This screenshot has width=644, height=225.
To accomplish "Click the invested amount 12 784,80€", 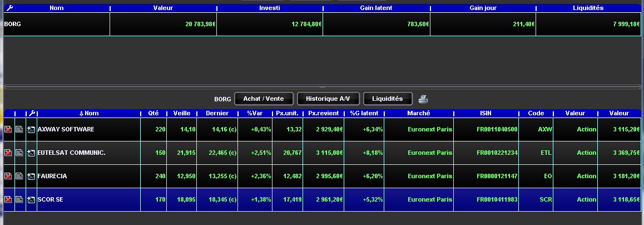I will (x=270, y=25).
